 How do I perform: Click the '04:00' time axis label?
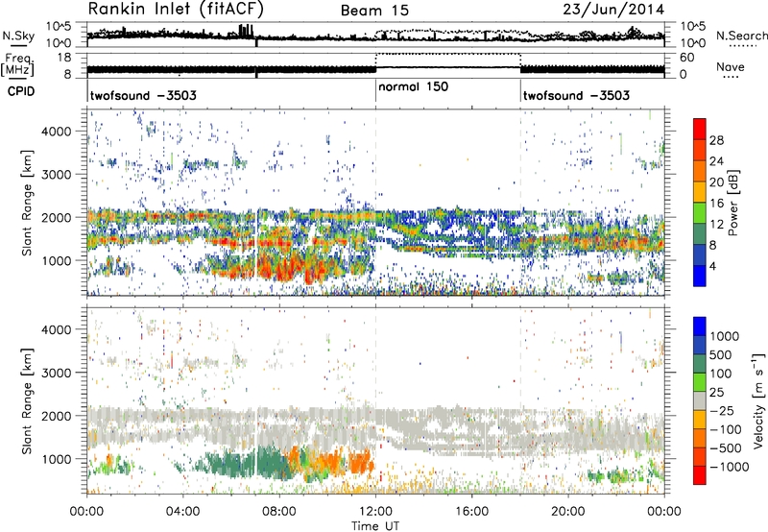point(183,512)
